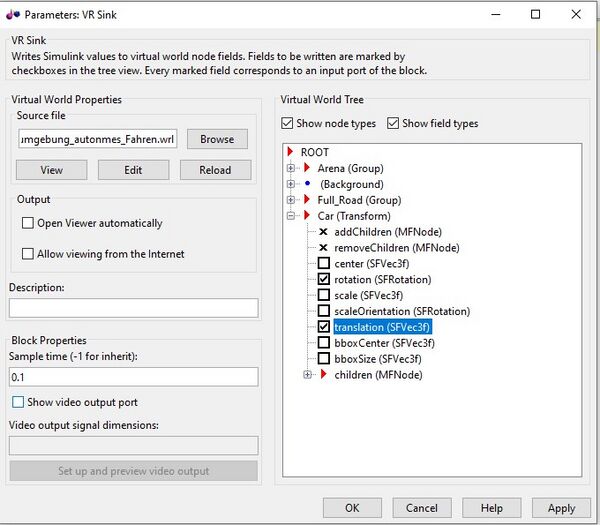Click the X icon beside removeChildren
Image resolution: width=600 pixels, height=525 pixels.
(323, 247)
